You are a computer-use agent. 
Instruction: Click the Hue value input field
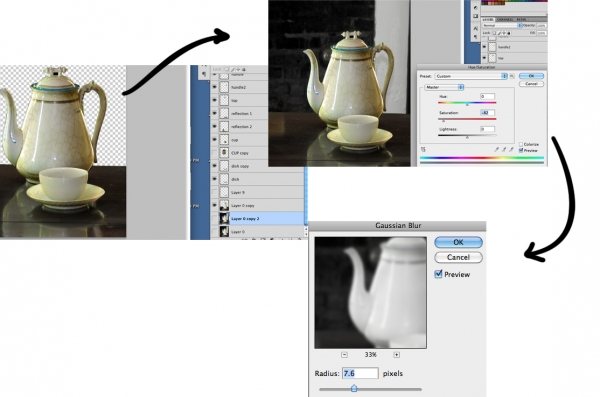(487, 96)
